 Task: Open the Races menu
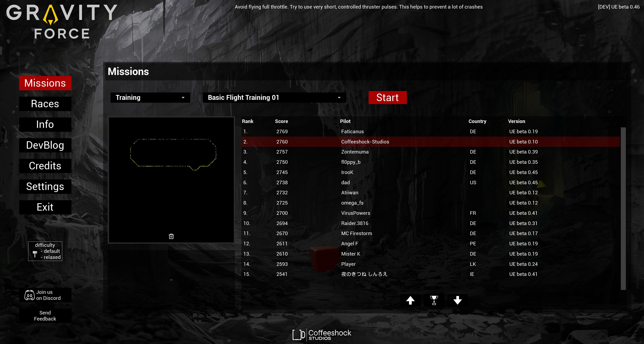(x=45, y=104)
